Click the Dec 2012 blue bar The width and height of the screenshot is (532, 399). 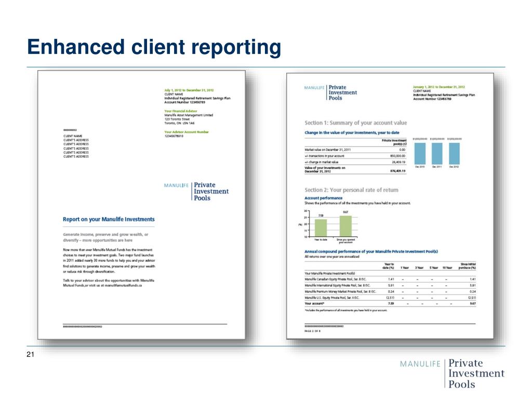[x=454, y=154]
